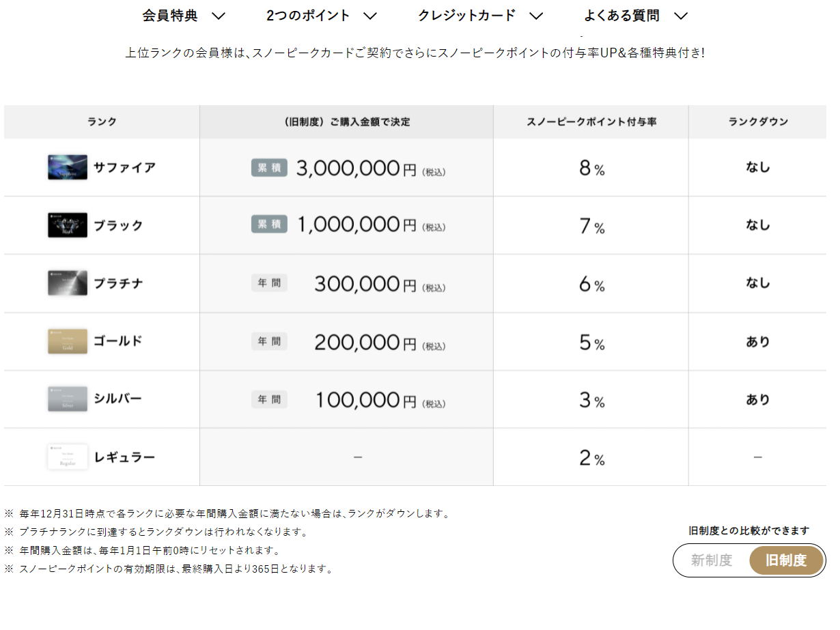The height and width of the screenshot is (630, 840).
Task: Expand the 会員特典 menu chevron
Action: coord(219,16)
